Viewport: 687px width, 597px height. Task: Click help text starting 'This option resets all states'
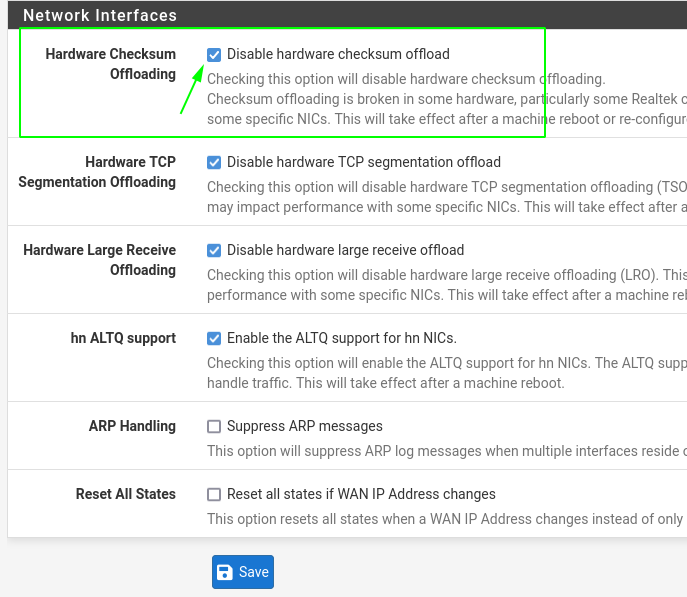pyautogui.click(x=447, y=519)
